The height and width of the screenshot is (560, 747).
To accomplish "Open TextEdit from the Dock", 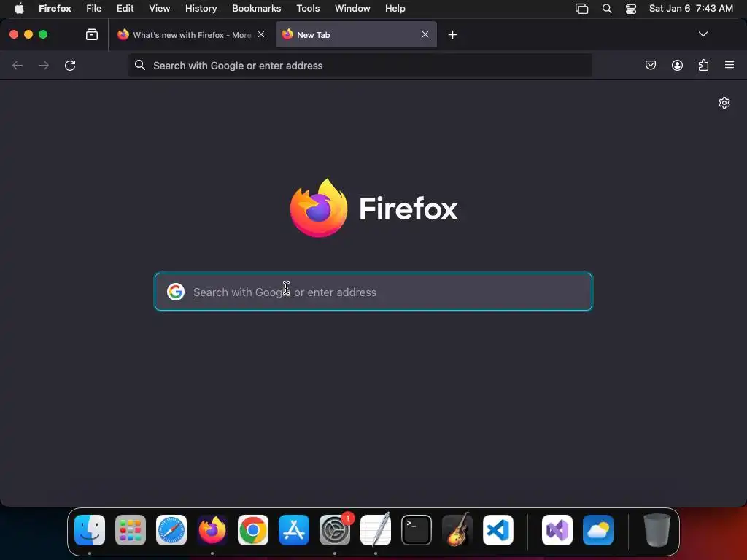I will [376, 530].
